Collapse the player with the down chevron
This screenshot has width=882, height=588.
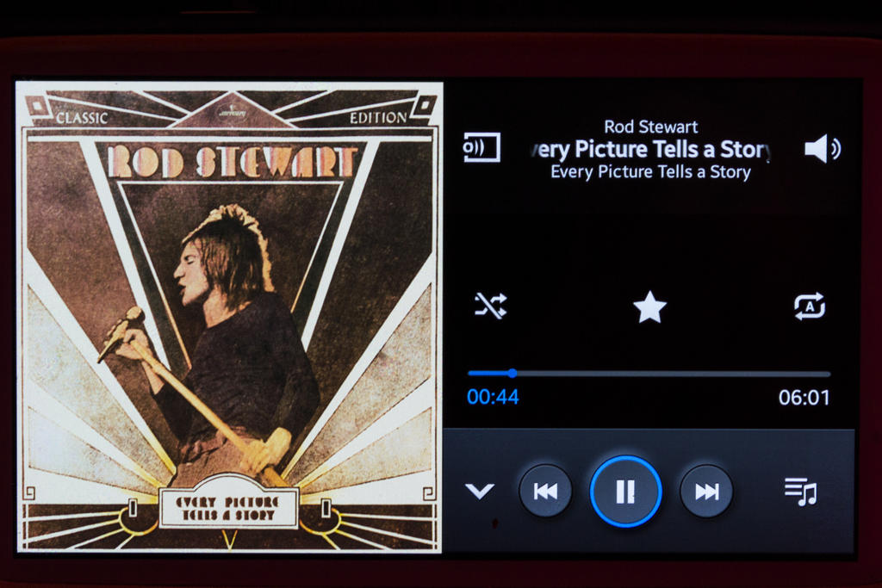point(480,492)
